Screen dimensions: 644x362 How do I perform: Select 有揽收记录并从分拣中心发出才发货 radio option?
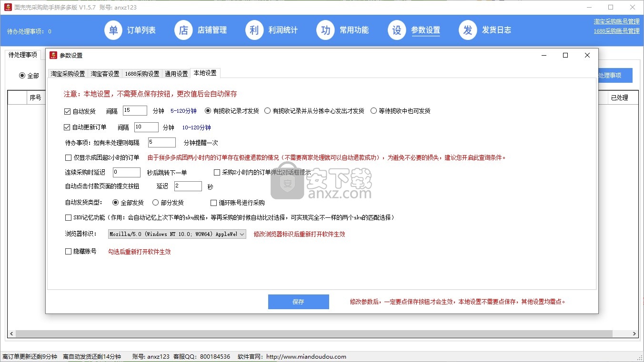268,111
